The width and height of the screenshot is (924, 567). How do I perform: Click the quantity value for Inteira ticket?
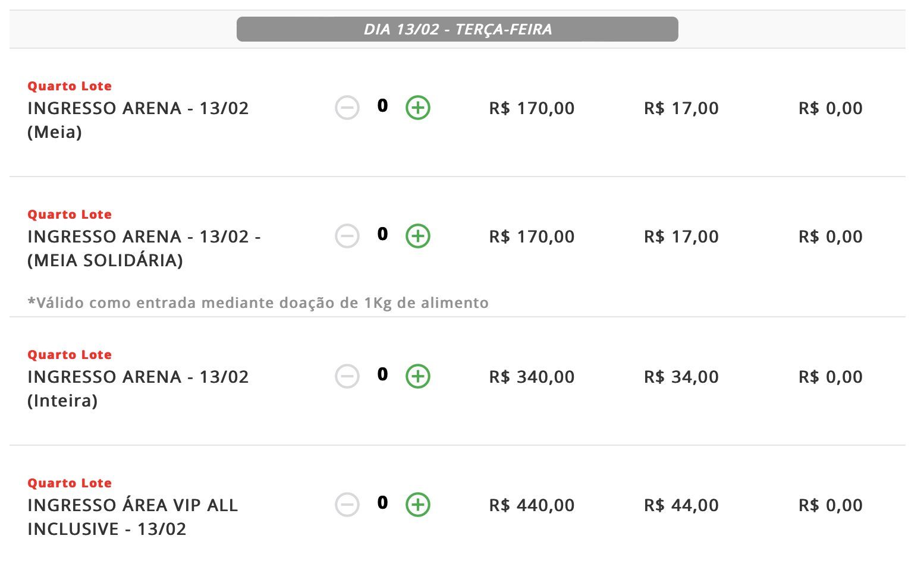pyautogui.click(x=382, y=374)
